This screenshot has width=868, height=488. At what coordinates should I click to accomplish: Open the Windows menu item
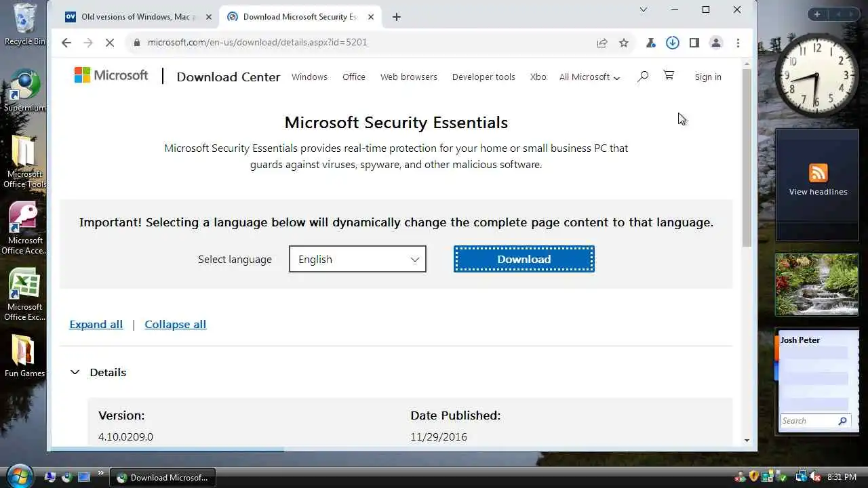click(309, 77)
